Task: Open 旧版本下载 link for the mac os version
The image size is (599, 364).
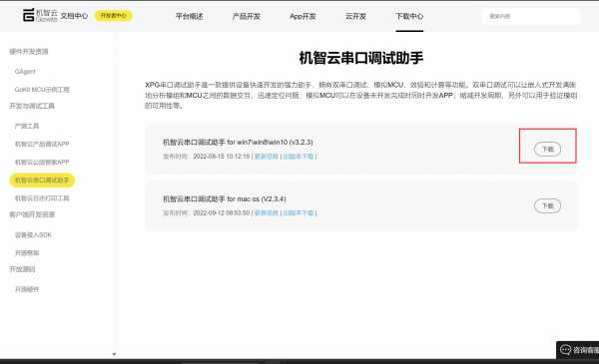Action: pyautogui.click(x=299, y=212)
